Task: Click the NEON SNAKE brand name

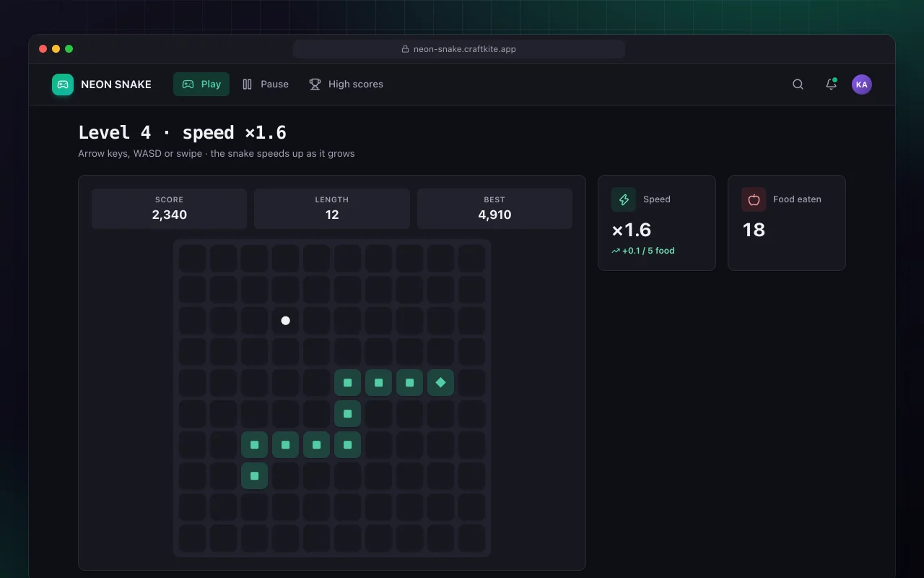Action: point(116,85)
